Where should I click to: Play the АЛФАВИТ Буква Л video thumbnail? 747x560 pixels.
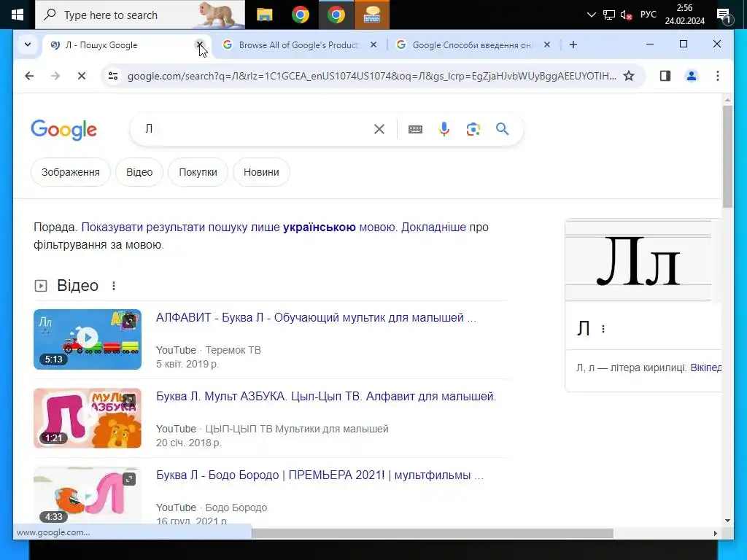point(88,339)
